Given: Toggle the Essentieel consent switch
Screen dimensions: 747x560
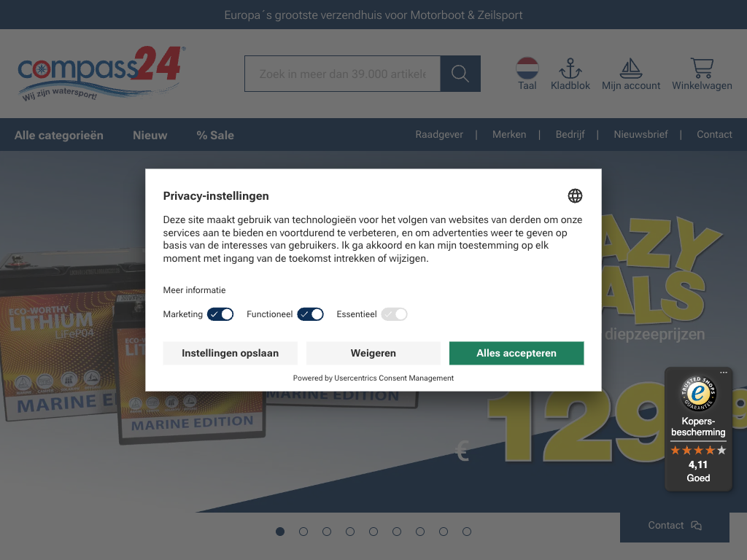Looking at the screenshot, I should pyautogui.click(x=394, y=314).
